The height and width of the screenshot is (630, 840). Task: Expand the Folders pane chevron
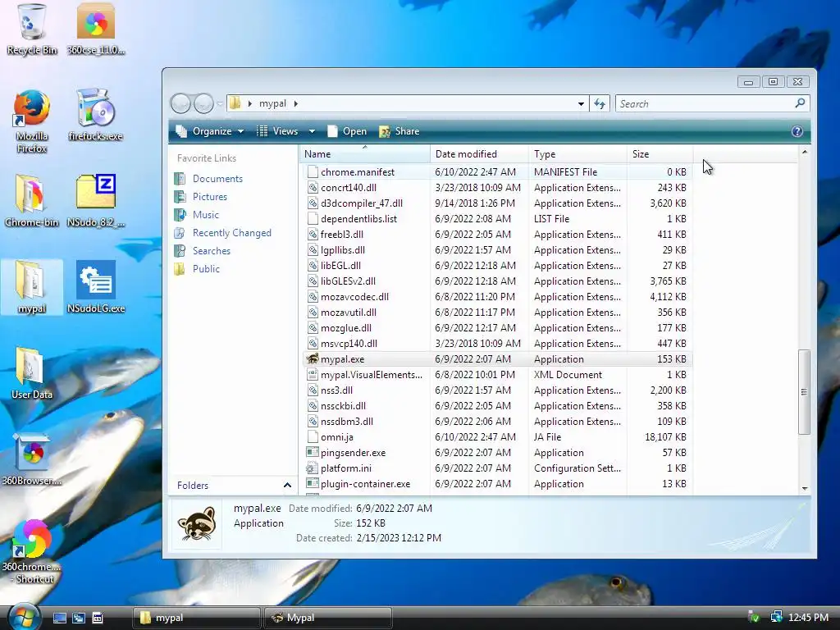287,486
